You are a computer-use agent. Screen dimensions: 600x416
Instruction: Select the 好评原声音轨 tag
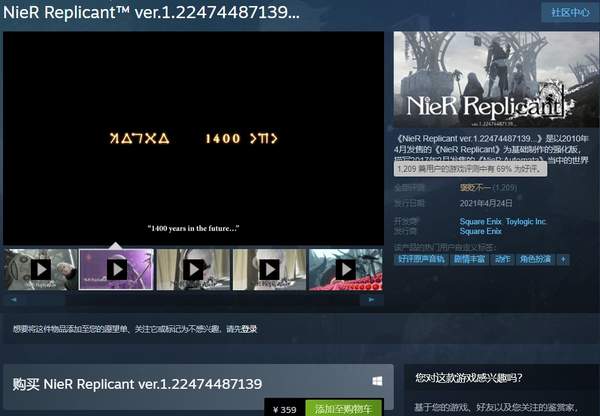coord(422,259)
